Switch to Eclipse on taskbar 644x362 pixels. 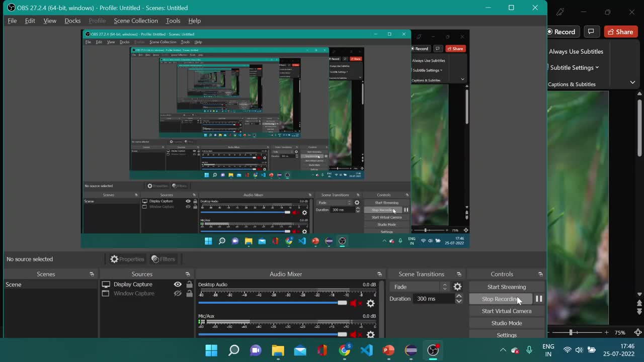411,350
